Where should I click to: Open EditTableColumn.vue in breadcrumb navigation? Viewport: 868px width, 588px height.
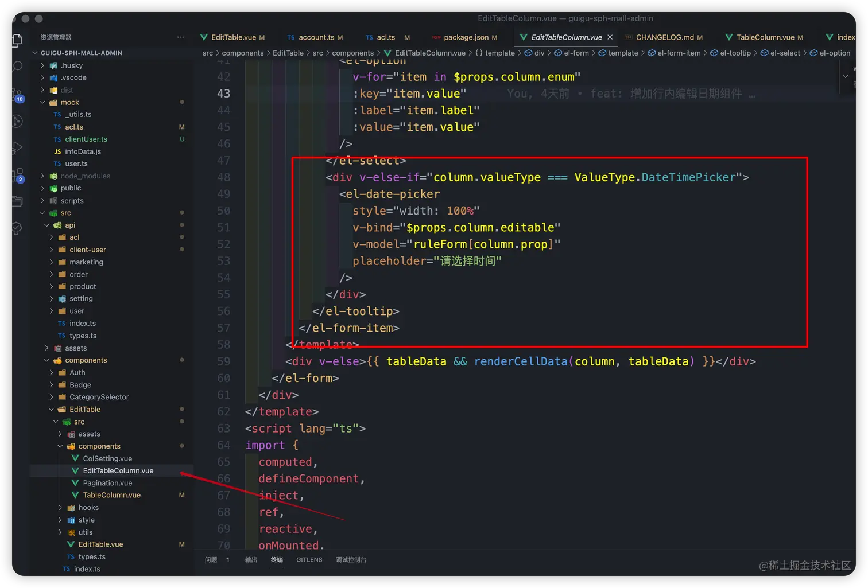431,53
